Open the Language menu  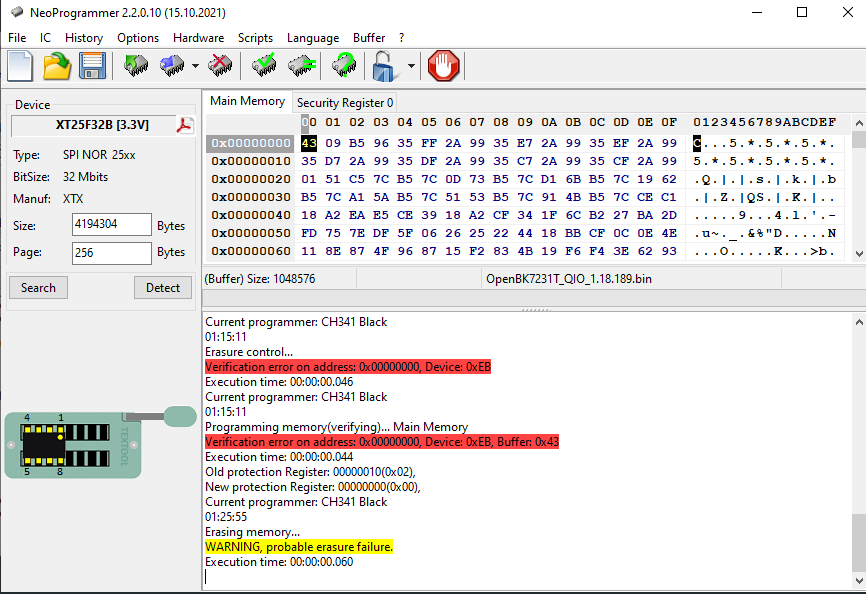pos(313,38)
